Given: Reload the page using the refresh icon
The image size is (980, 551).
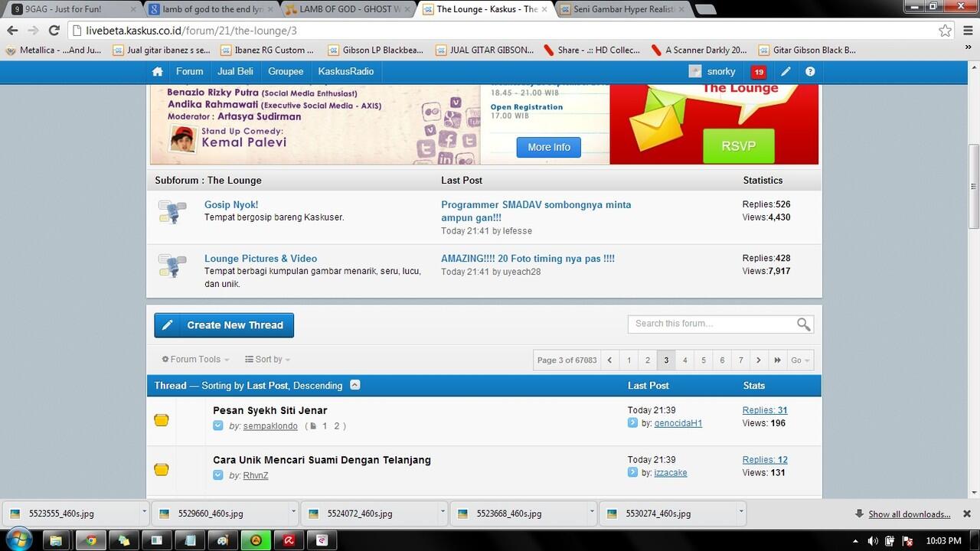Looking at the screenshot, I should 54,31.
